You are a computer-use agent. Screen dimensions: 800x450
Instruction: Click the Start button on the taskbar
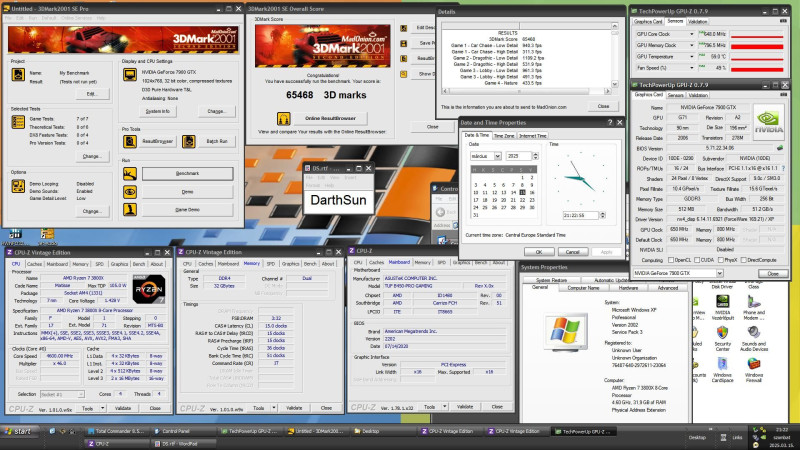pos(17,432)
